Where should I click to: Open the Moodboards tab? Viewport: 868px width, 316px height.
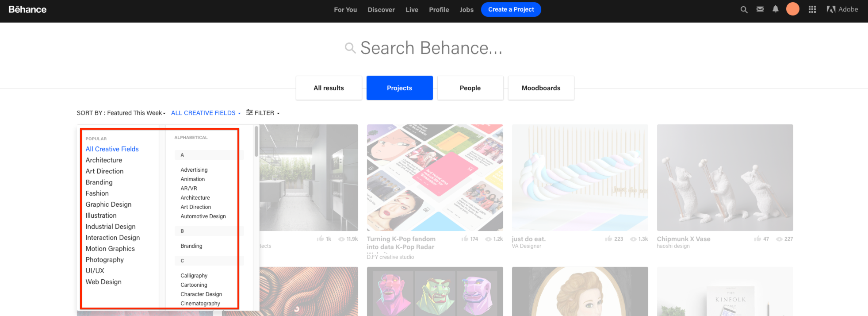pyautogui.click(x=541, y=88)
